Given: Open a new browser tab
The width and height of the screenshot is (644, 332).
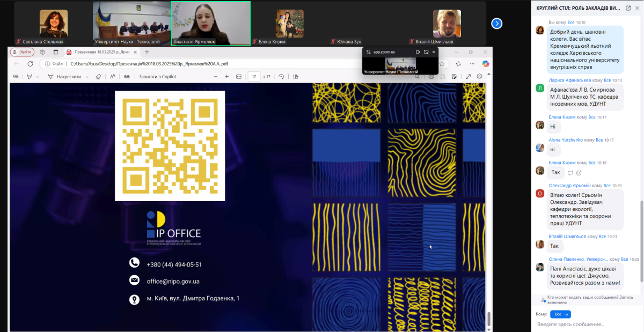Looking at the screenshot, I should point(147,52).
